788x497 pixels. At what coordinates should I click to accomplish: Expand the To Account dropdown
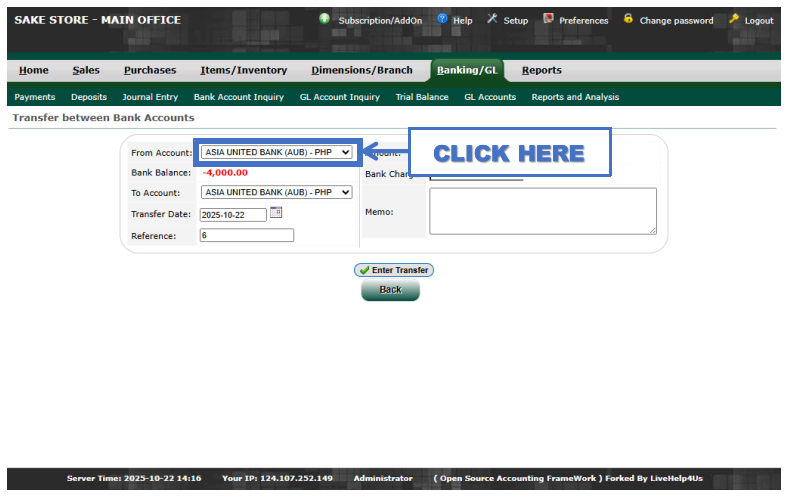[277, 192]
